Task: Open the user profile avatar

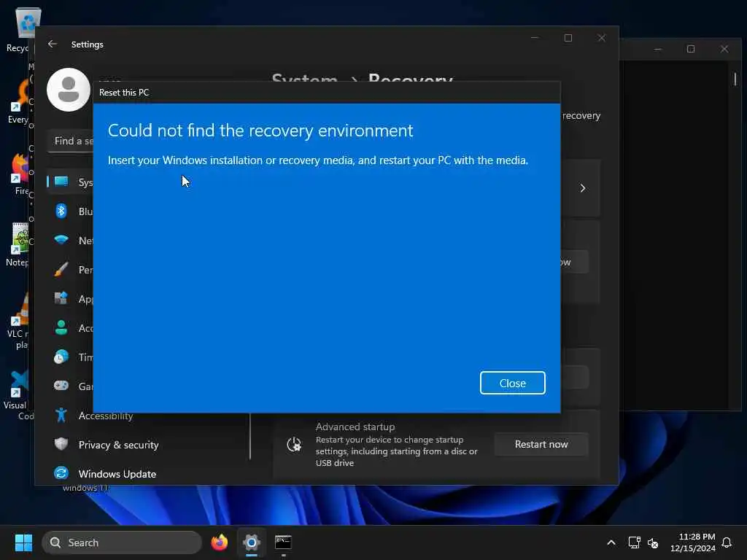Action: tap(68, 90)
